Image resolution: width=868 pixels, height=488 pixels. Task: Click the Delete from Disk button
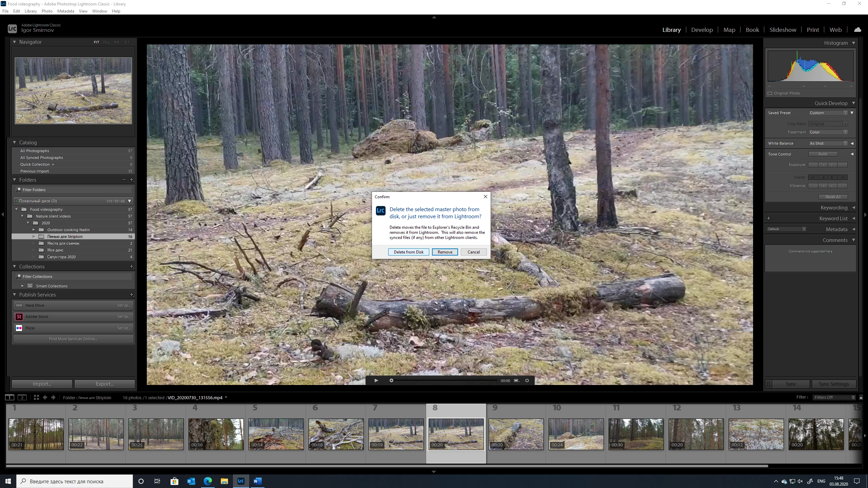tap(409, 252)
